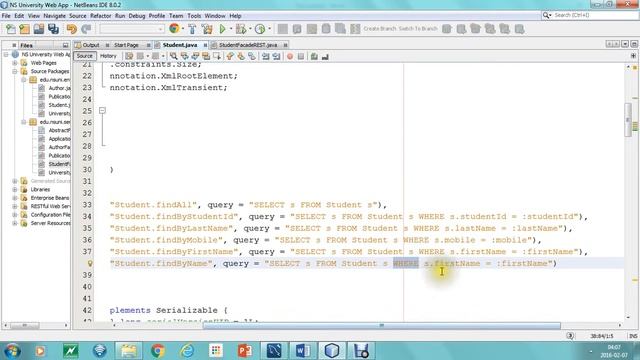Open the project configuration combo box
The width and height of the screenshot is (640, 360).
click(x=132, y=29)
